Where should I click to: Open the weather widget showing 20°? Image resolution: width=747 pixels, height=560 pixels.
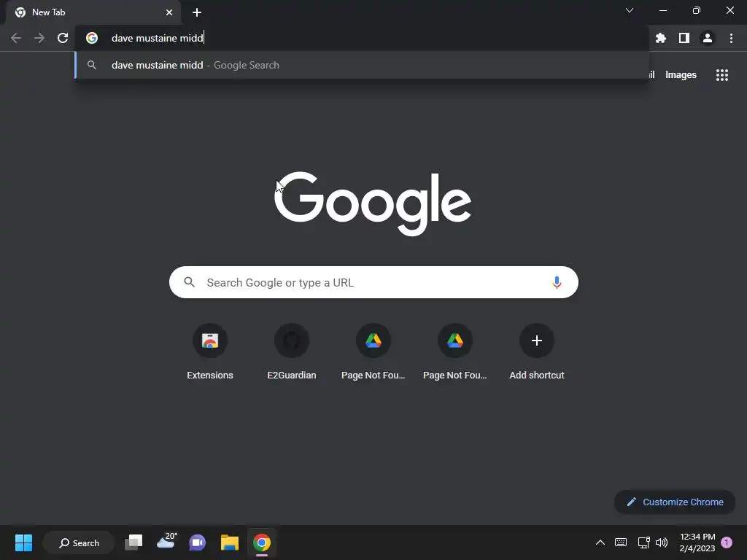(x=166, y=542)
